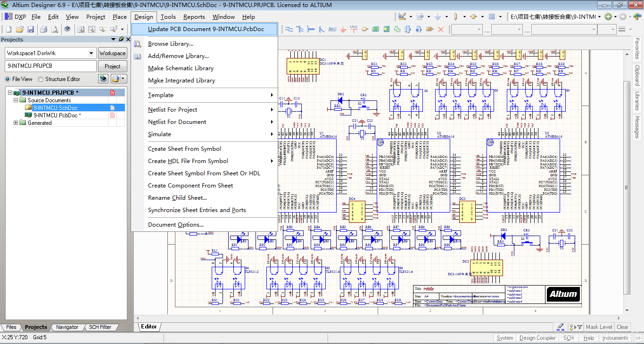The image size is (644, 344).
Task: Place Sheet Symbol (green block) icon
Action: coord(376,29)
